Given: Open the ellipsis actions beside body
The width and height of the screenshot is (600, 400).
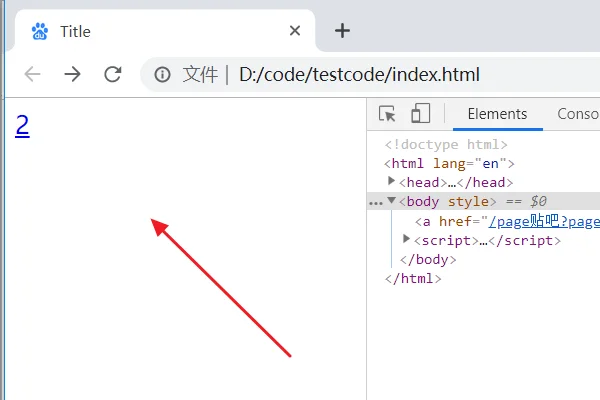Looking at the screenshot, I should pos(375,202).
